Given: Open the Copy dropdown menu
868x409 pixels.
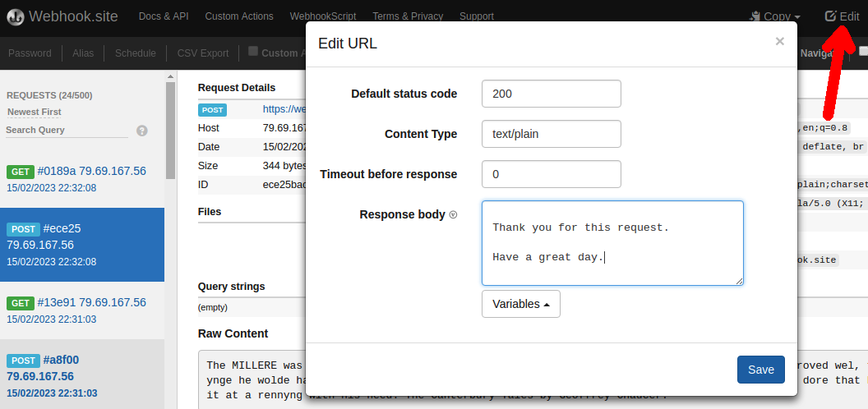Looking at the screenshot, I should [775, 16].
